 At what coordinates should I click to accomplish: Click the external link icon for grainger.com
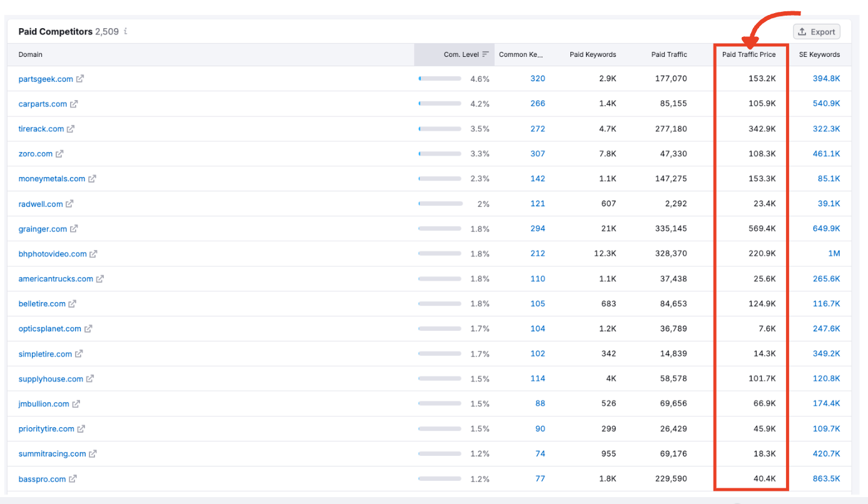click(x=74, y=229)
